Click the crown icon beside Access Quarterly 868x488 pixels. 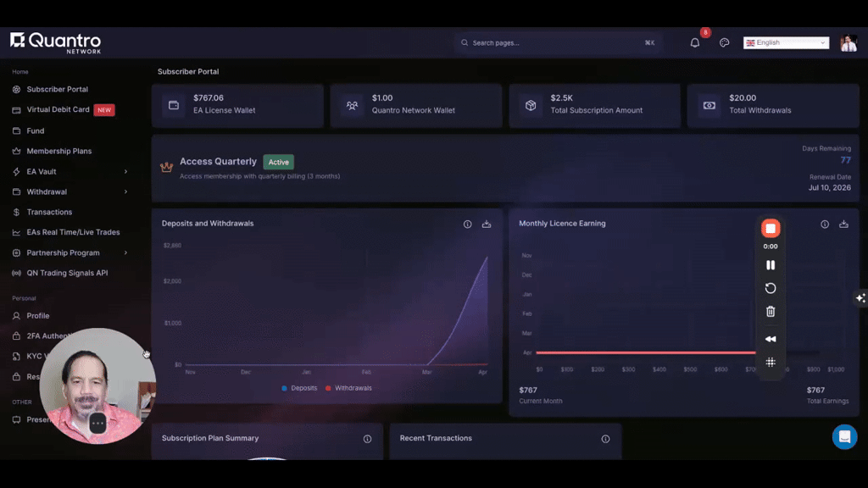pos(167,167)
